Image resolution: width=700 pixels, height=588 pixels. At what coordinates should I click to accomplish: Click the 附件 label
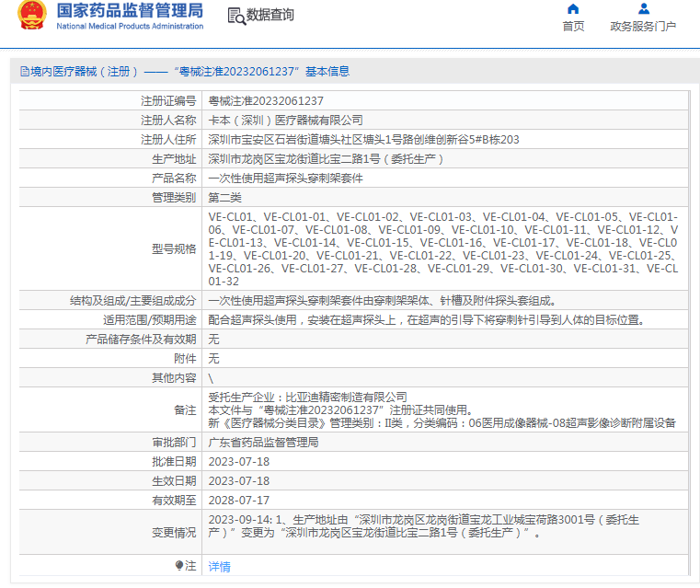tap(185, 359)
